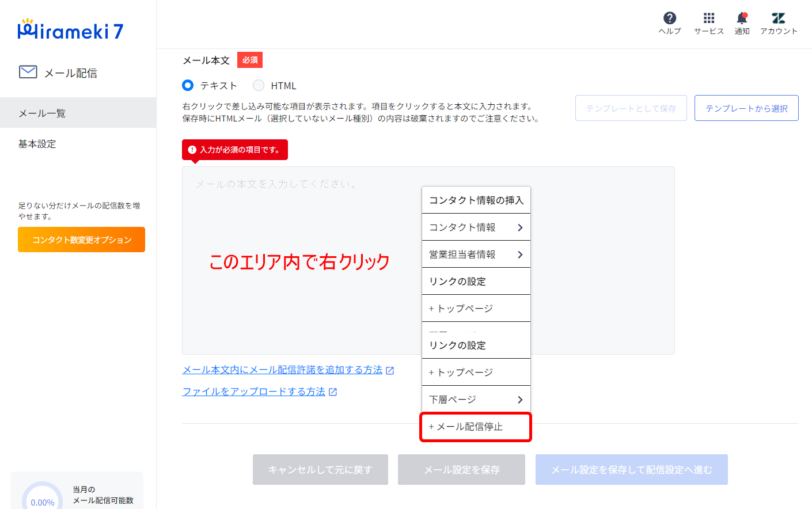Click the テンプレートから選択 button
The height and width of the screenshot is (509, 812).
click(x=746, y=108)
